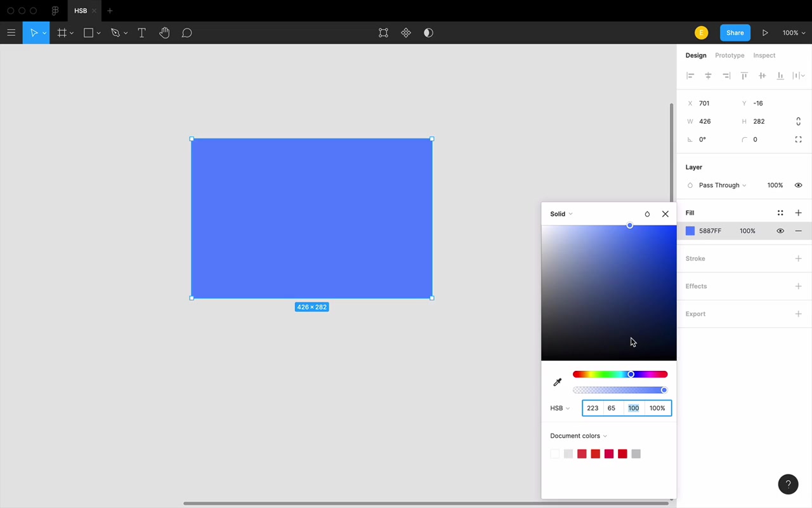Select the Pen tool
Image resolution: width=812 pixels, height=508 pixels.
click(115, 33)
